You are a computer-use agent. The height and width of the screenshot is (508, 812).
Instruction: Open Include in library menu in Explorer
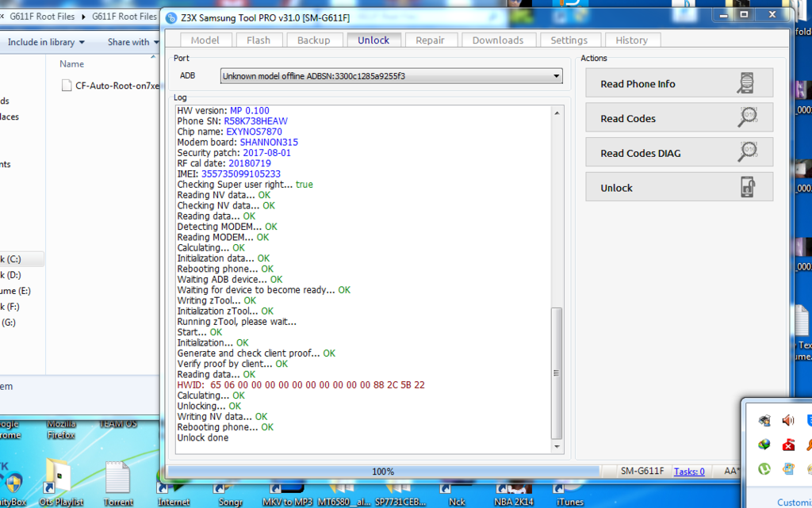click(46, 42)
